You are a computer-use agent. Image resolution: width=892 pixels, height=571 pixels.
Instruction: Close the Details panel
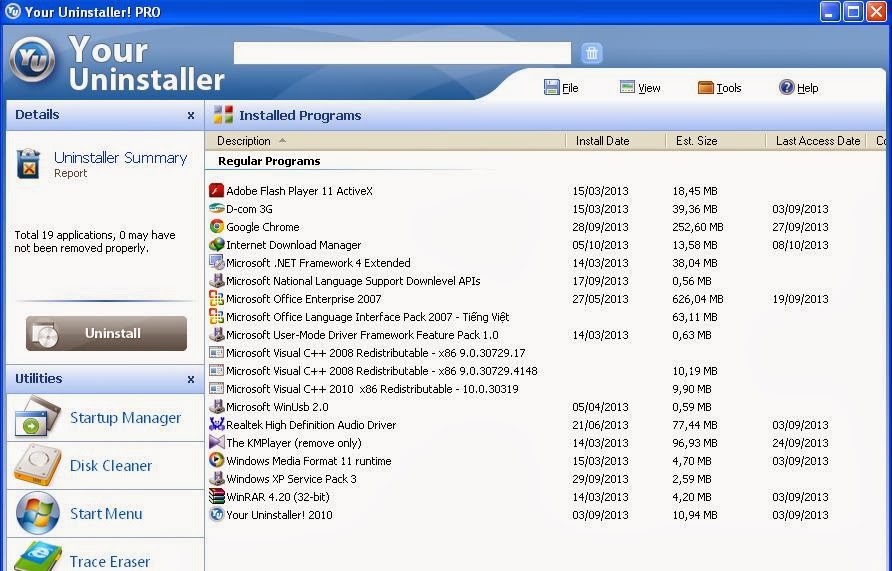click(191, 115)
